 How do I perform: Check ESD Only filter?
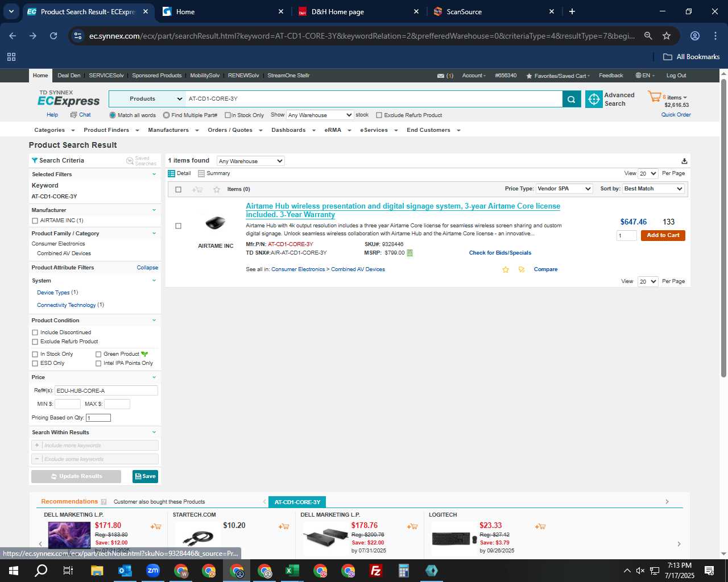click(x=35, y=363)
